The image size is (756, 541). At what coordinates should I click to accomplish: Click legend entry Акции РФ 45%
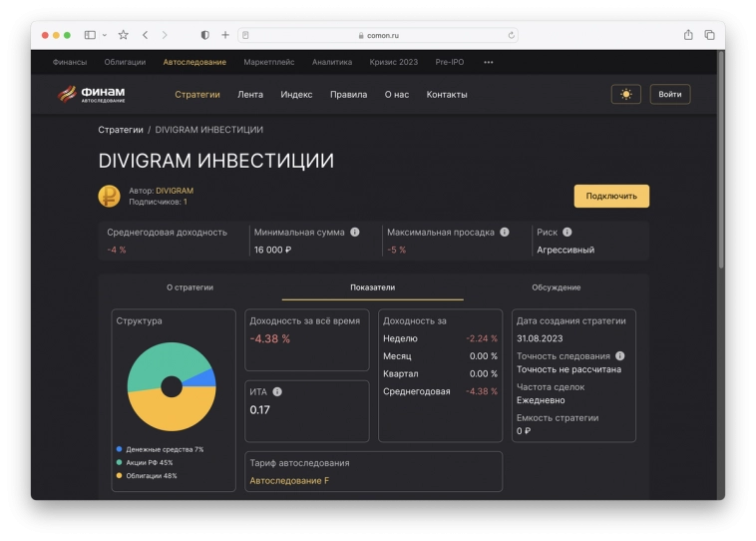point(145,462)
